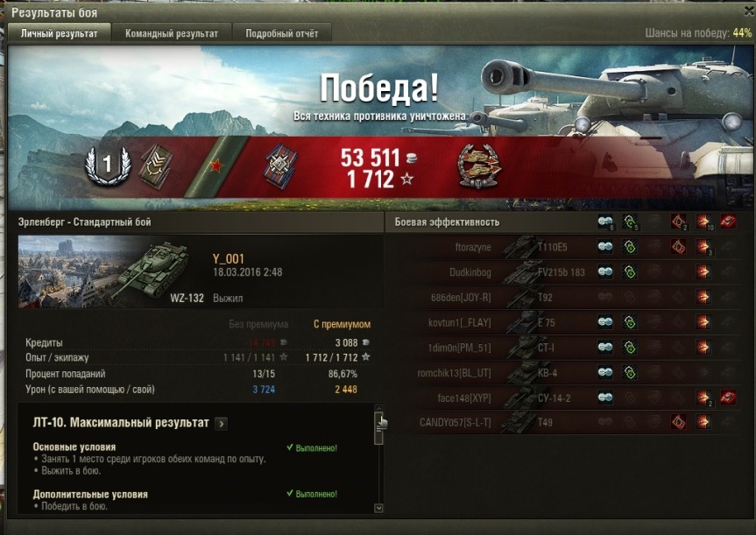Image resolution: width=756 pixels, height=535 pixels.
Task: Click the first place laurel wreath badge
Action: click(x=108, y=165)
